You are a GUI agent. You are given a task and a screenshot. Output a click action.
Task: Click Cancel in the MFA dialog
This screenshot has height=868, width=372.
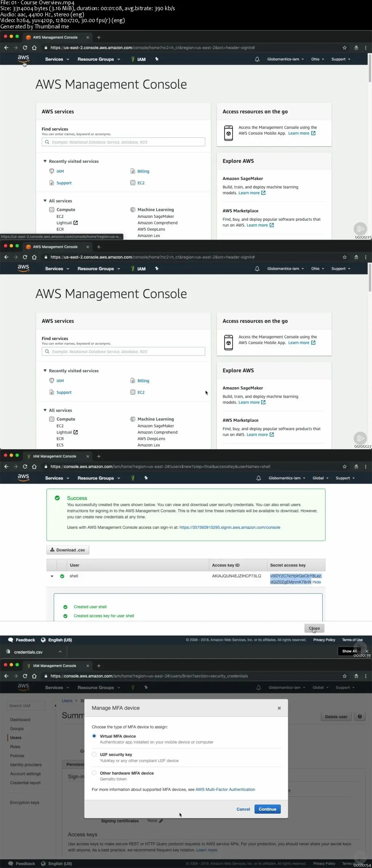243,809
